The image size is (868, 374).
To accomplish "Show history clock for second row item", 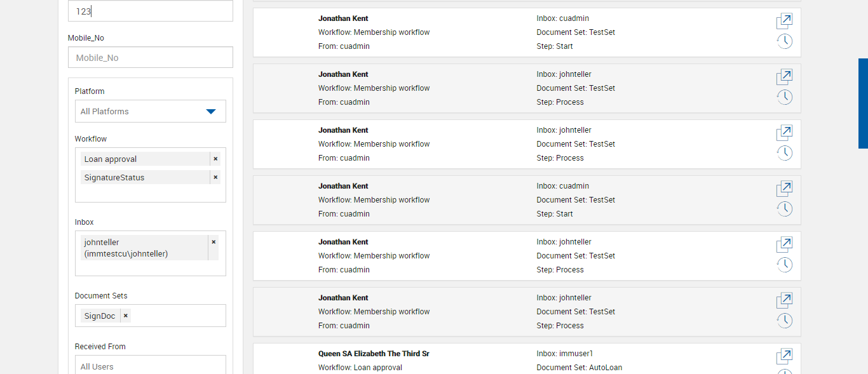I will click(x=784, y=98).
